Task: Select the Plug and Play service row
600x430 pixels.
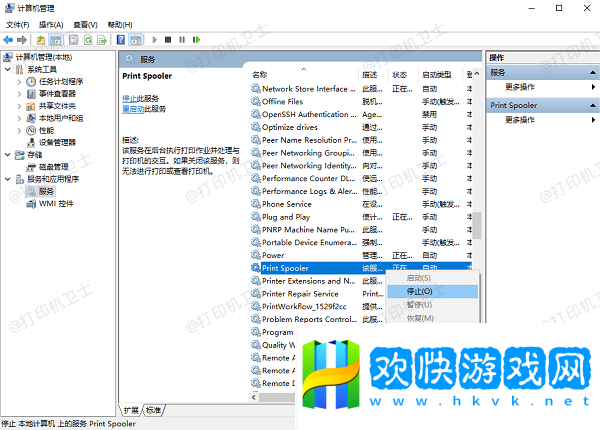Action: [x=361, y=217]
